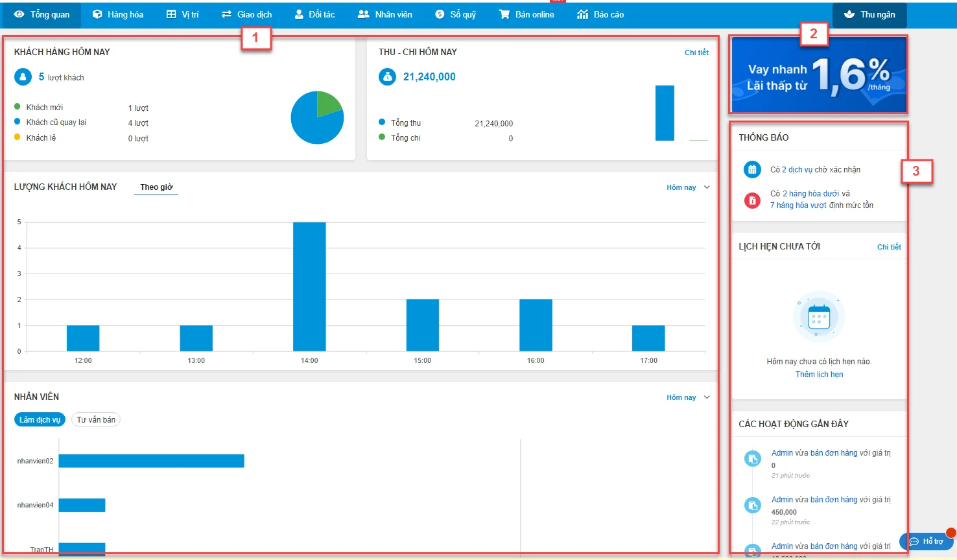This screenshot has height=560, width=957.
Task: Click the activity icon beside 21 phút trước
Action: pos(752,459)
